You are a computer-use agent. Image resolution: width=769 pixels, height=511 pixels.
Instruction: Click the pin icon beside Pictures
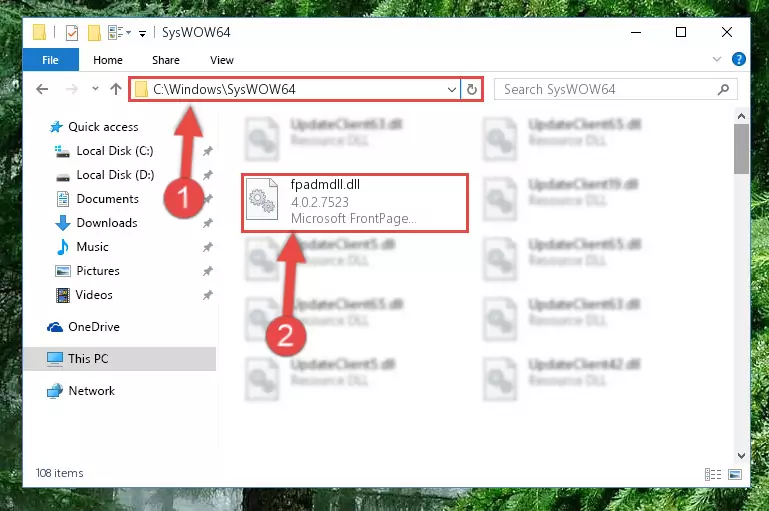coord(208,271)
